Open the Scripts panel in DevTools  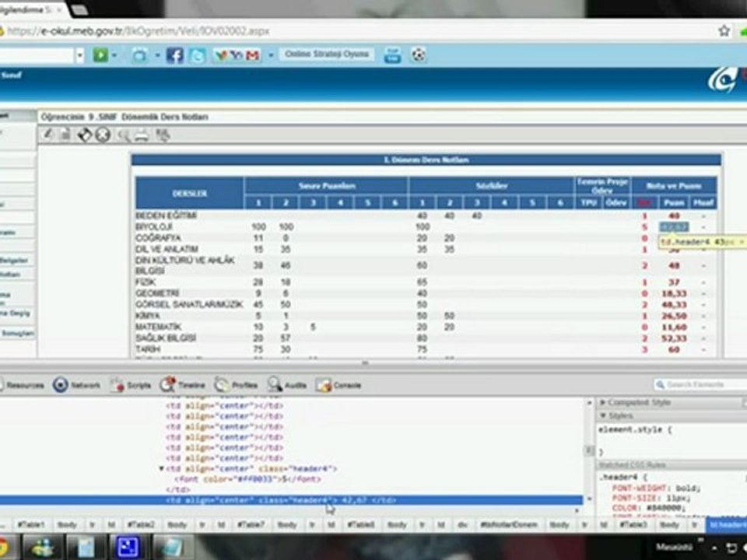tap(131, 385)
